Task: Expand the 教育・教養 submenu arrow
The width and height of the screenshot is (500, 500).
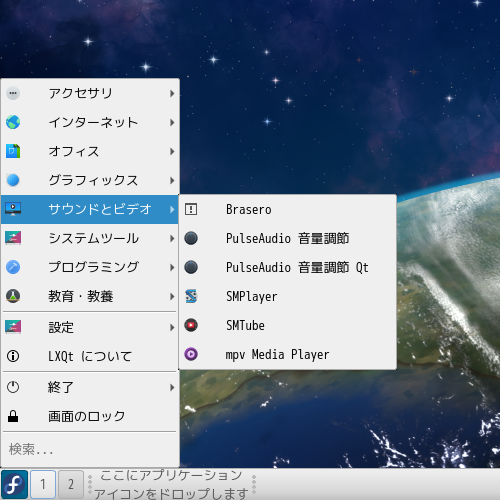Action: [172, 296]
